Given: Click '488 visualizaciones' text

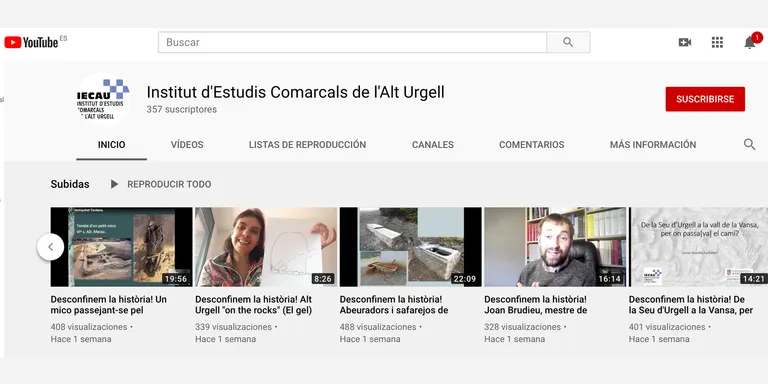Looking at the screenshot, I should [x=378, y=327].
